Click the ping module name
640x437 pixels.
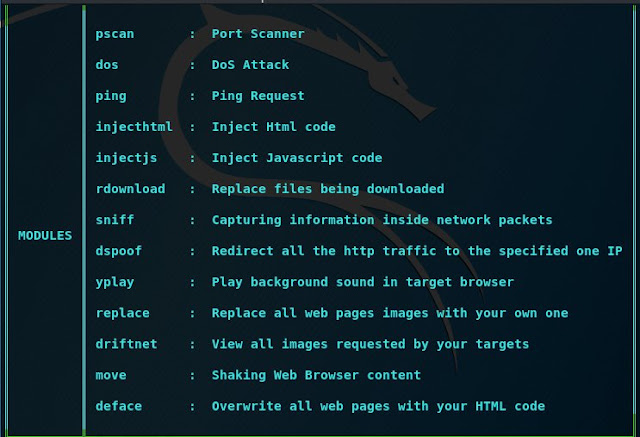click(x=111, y=96)
